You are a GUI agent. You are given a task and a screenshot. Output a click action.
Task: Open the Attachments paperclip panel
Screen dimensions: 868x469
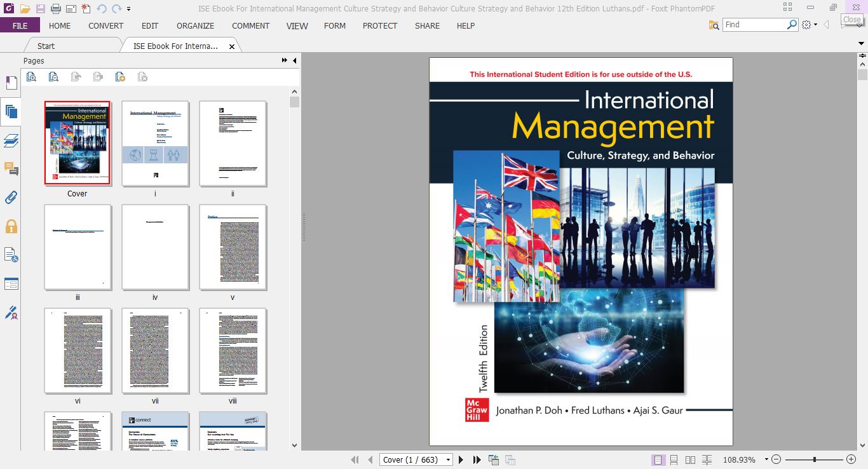coord(11,198)
